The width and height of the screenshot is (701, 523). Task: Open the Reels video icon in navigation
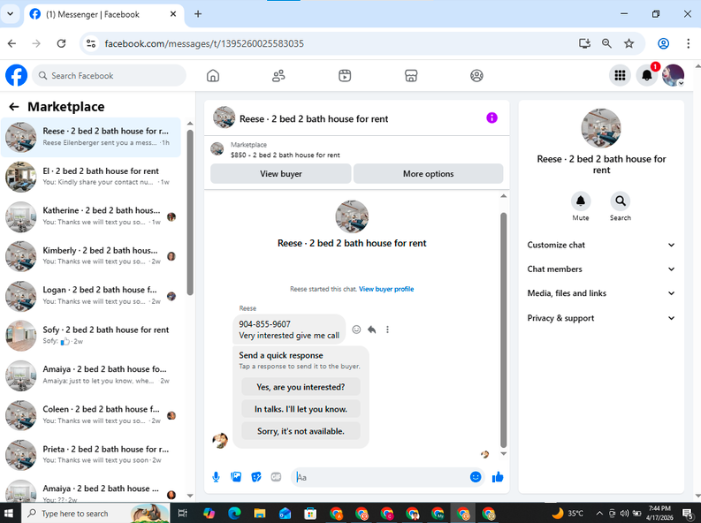tap(344, 76)
